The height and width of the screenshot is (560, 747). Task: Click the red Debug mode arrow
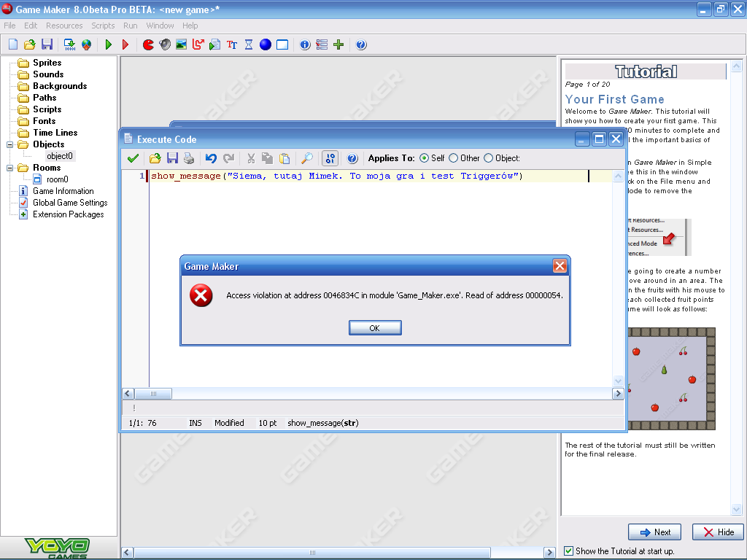coord(125,44)
